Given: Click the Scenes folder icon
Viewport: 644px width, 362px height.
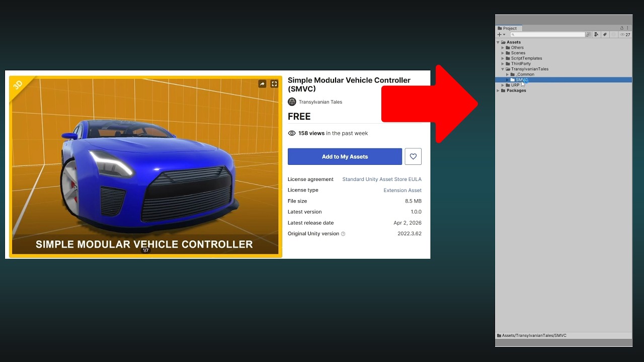Looking at the screenshot, I should (508, 53).
